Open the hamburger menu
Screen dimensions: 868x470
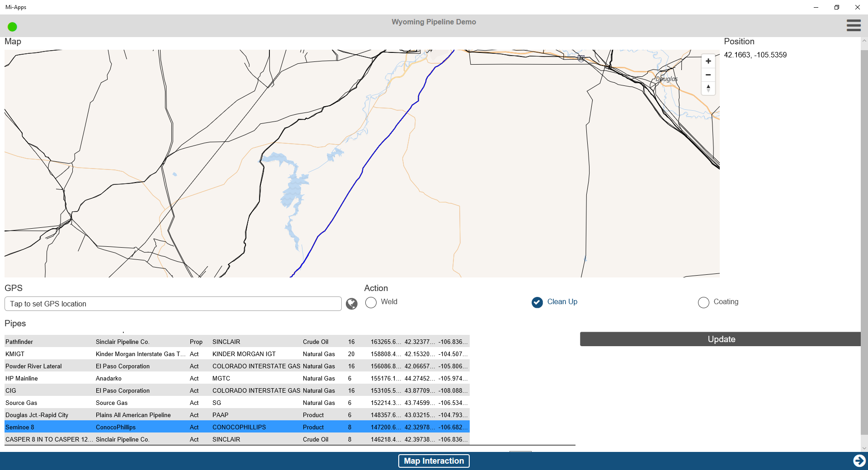click(x=854, y=25)
